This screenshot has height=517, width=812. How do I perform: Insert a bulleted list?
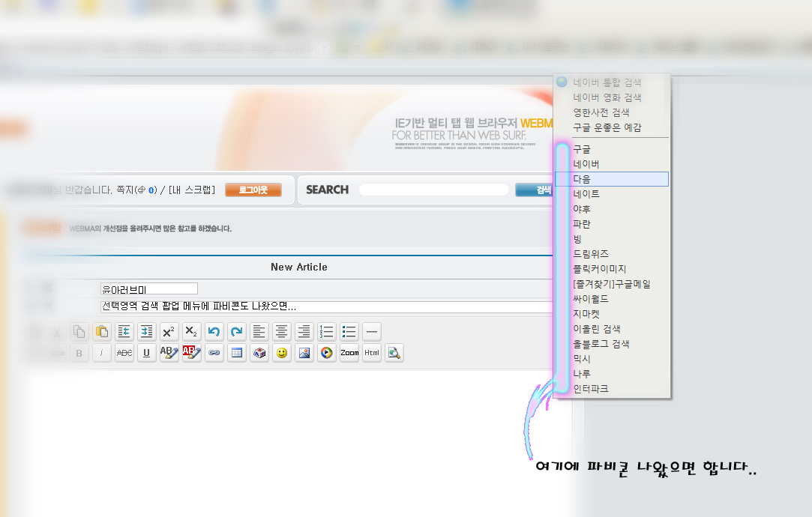pyautogui.click(x=349, y=331)
